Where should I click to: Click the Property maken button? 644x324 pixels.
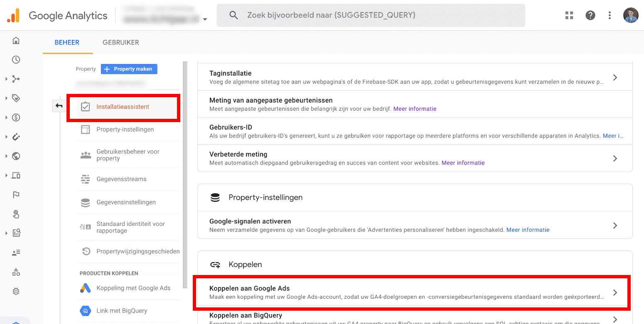tap(129, 69)
